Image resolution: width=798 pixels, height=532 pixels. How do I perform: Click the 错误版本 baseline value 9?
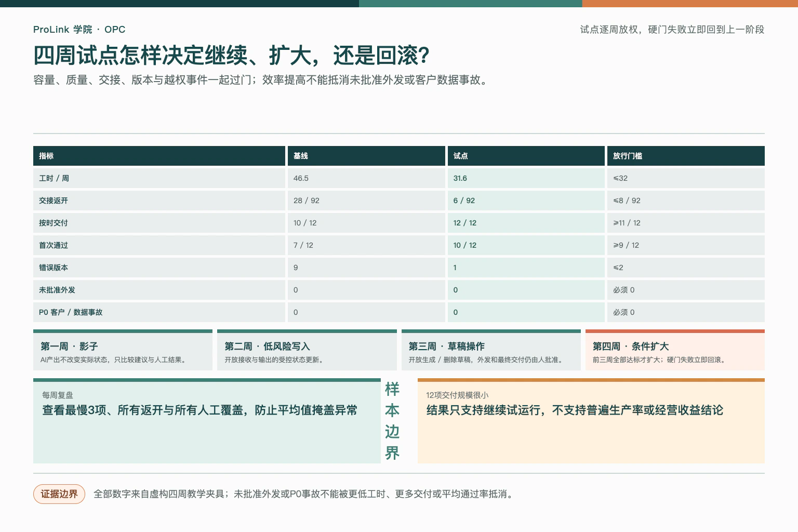(366, 268)
